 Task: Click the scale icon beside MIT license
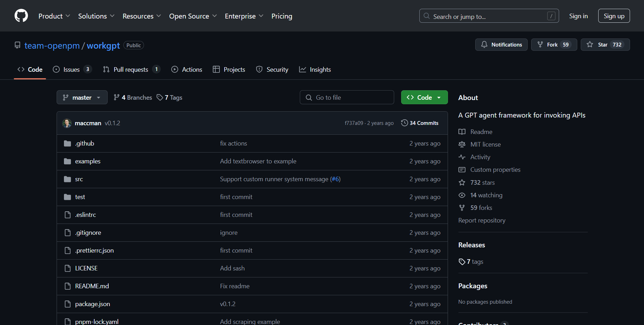462,144
